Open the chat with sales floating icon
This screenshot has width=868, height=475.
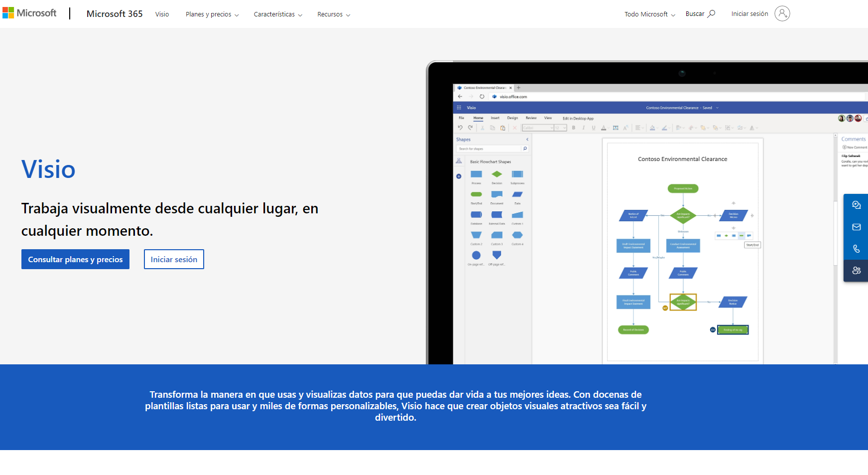pyautogui.click(x=856, y=205)
